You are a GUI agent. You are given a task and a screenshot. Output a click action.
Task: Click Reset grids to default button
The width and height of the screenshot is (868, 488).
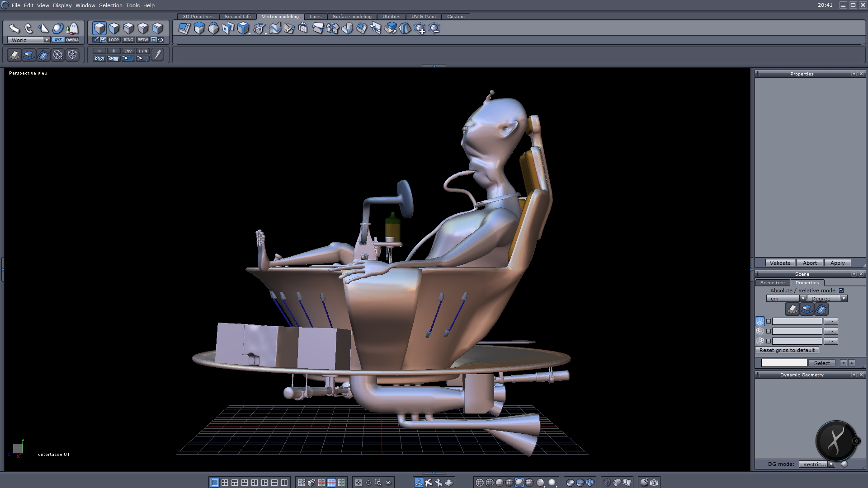787,350
